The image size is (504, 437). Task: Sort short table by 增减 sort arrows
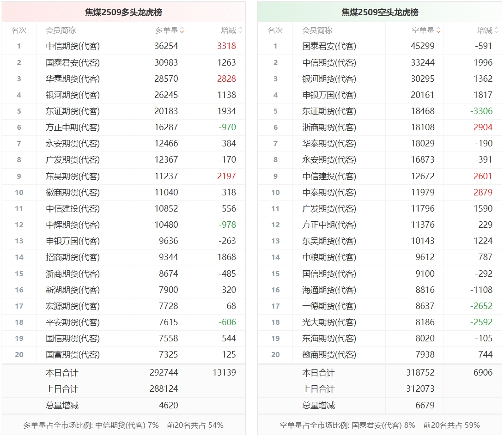[497, 30]
